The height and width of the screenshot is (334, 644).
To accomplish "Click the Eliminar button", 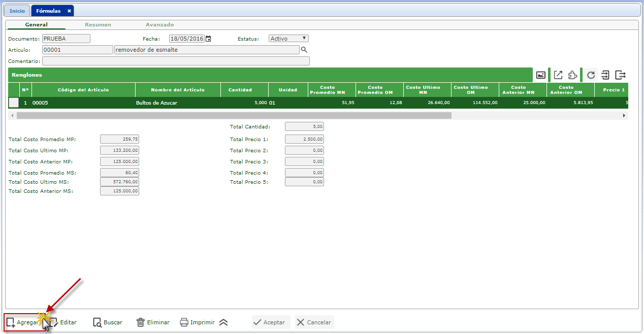I will [x=153, y=322].
